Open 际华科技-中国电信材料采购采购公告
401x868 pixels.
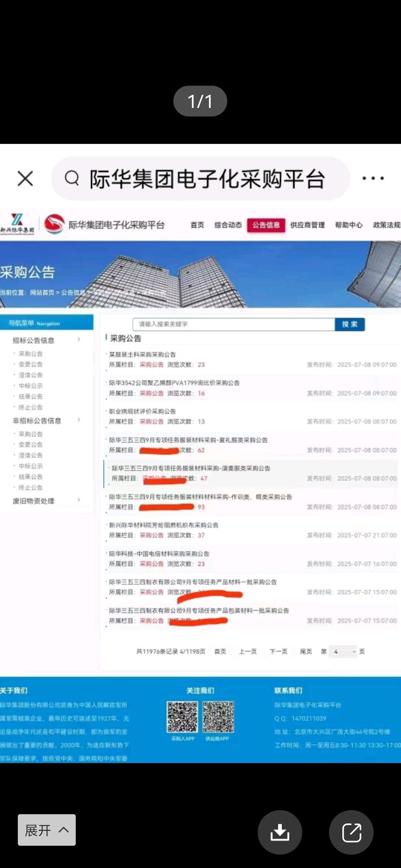(x=159, y=553)
